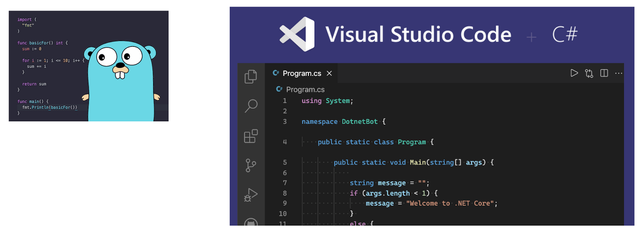Click the "Main(string[] args)" method line
This screenshot has height=242, width=644.
point(414,163)
